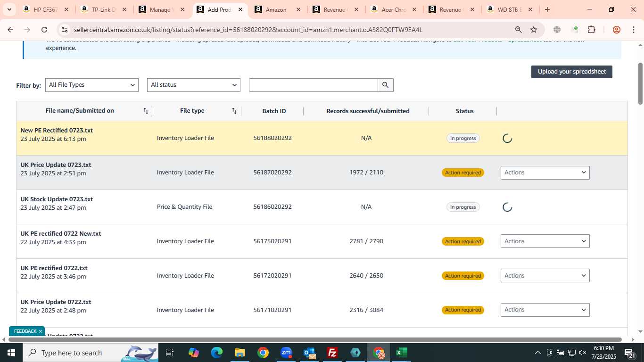Switch to HP CF367 tab
Screen dimensions: 644x362
46,9
